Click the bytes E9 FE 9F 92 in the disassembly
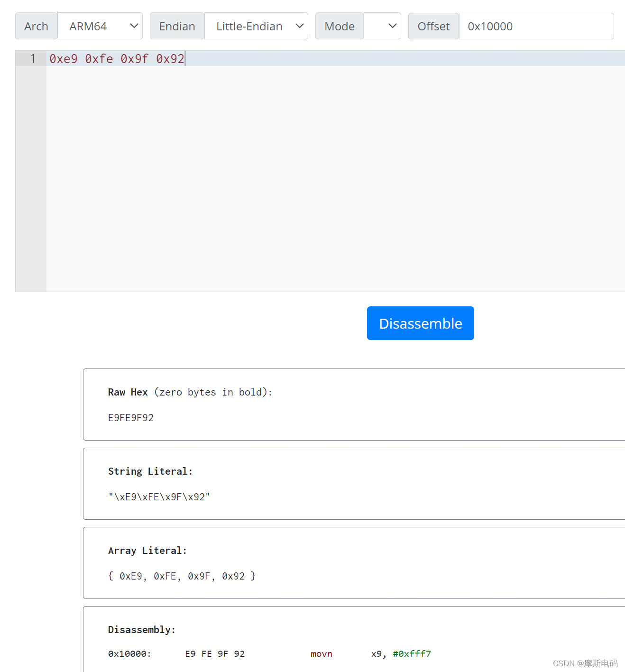The image size is (625, 672). [215, 654]
